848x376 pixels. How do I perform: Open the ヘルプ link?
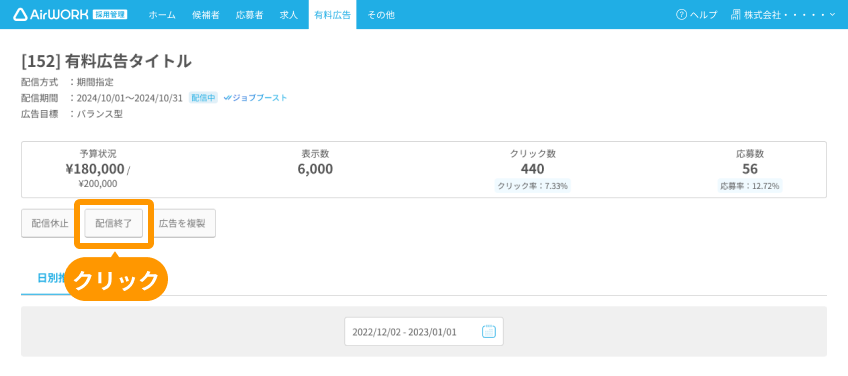tap(703, 15)
